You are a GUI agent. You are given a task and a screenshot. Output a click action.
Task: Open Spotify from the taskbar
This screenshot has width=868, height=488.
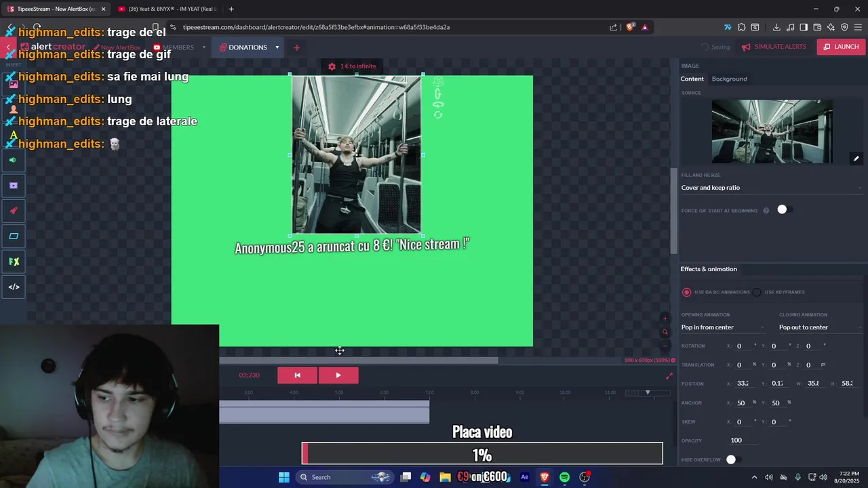564,477
